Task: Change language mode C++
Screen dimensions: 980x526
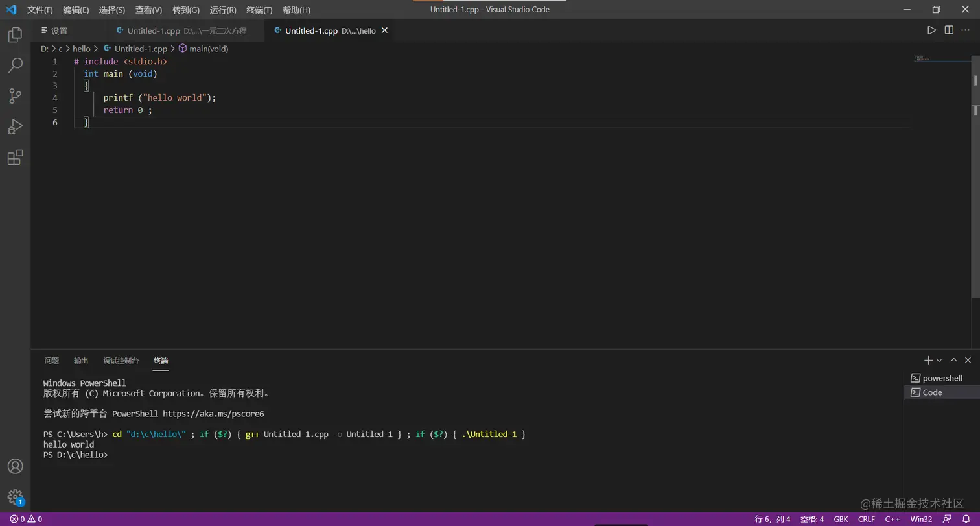Action: (892, 519)
